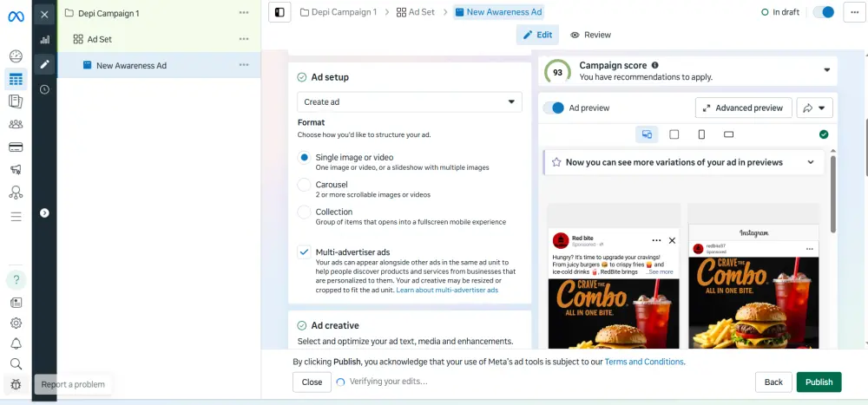The width and height of the screenshot is (868, 405).
Task: Select mobile phone preview icon
Action: 701,134
